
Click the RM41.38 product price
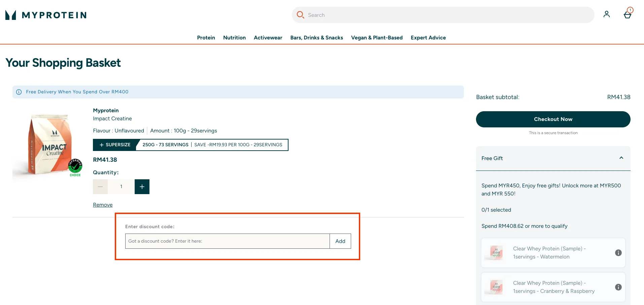pyautogui.click(x=105, y=160)
